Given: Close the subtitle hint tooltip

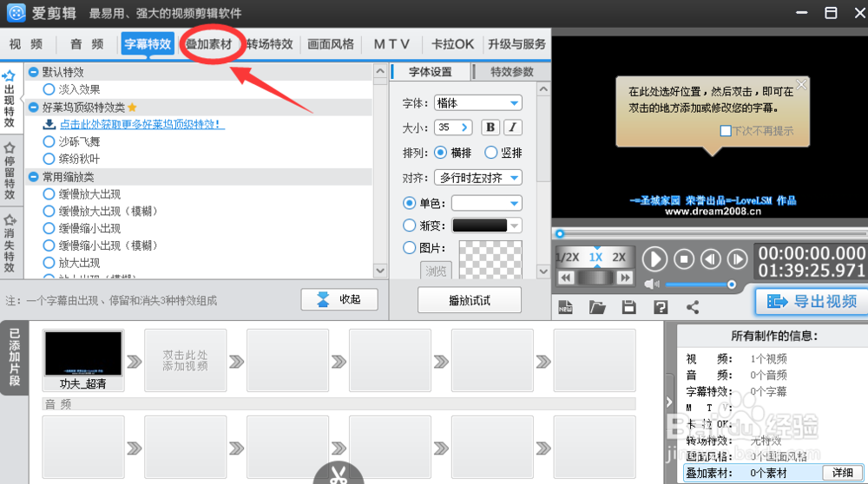Looking at the screenshot, I should click(801, 84).
